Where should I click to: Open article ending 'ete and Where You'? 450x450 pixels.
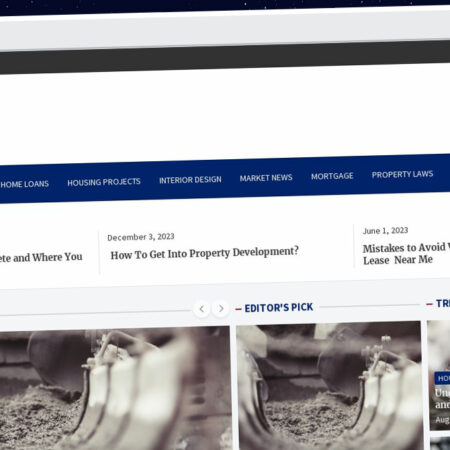(x=41, y=258)
